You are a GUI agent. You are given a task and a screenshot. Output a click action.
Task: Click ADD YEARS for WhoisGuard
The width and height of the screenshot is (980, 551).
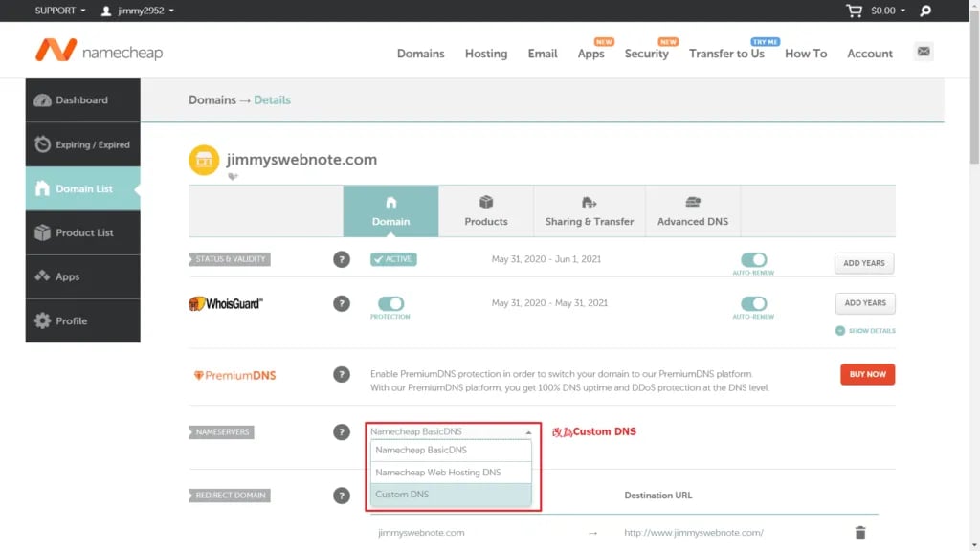click(865, 303)
